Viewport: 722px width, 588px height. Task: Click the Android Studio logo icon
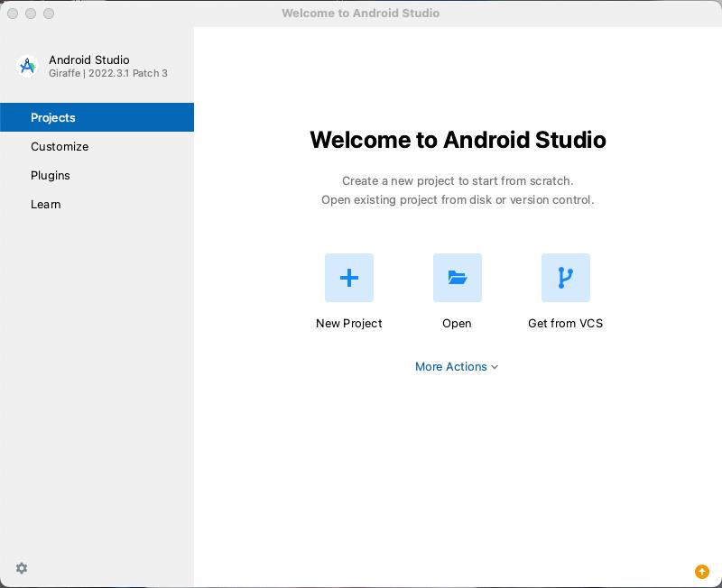[27, 66]
